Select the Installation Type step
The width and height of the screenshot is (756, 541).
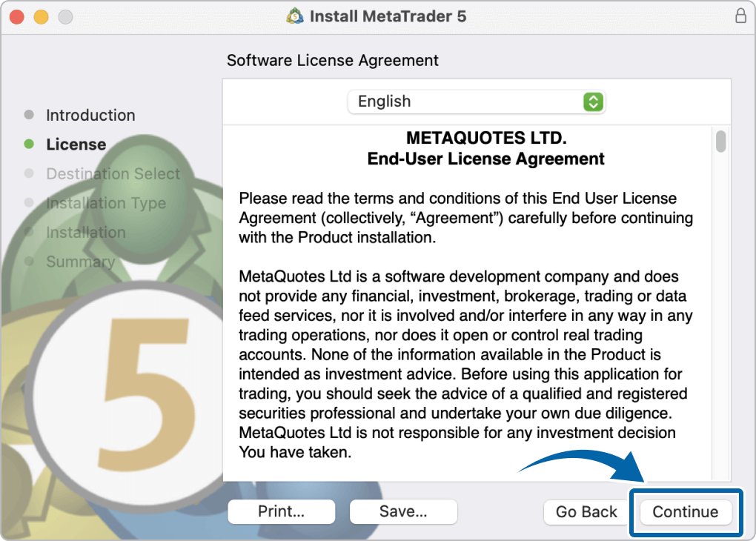[106, 203]
